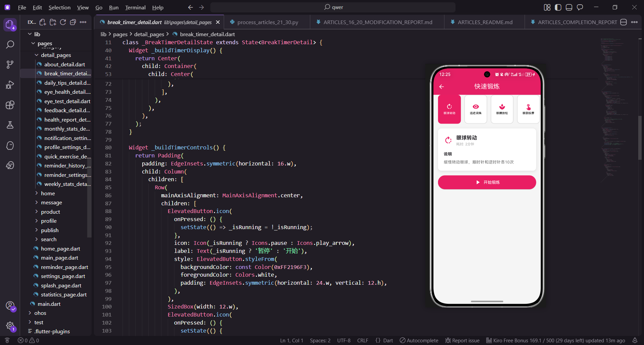Open the Terminal menu
This screenshot has width=644, height=345.
pyautogui.click(x=135, y=7)
